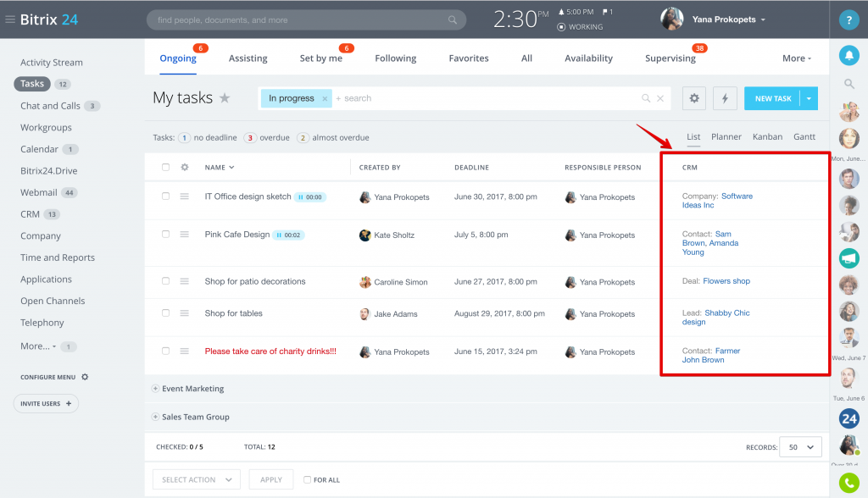Open the lightning bolt automation button
The image size is (868, 498).
pyautogui.click(x=725, y=98)
